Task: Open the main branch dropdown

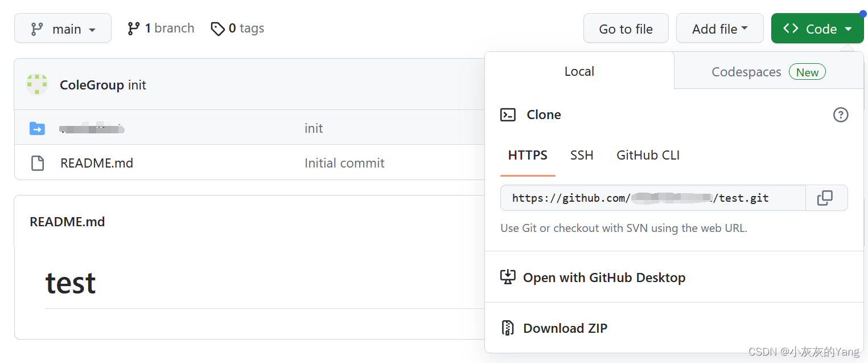Action: coord(63,28)
